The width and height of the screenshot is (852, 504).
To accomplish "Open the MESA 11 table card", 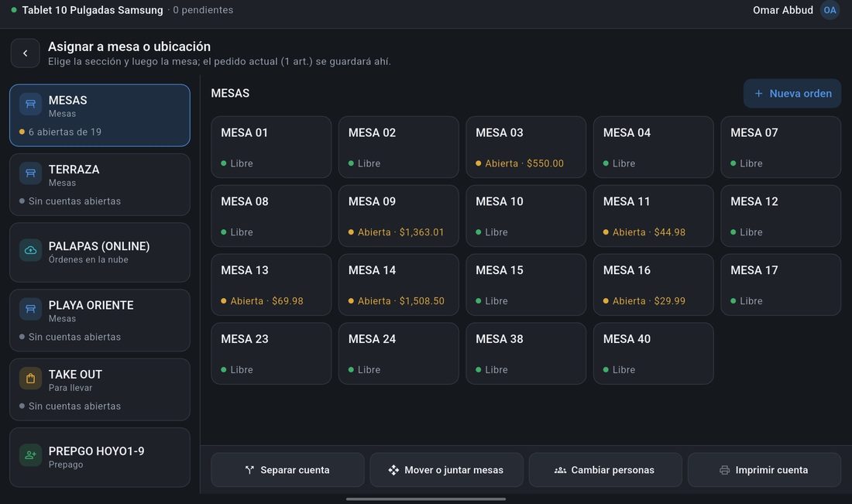I will click(x=654, y=215).
